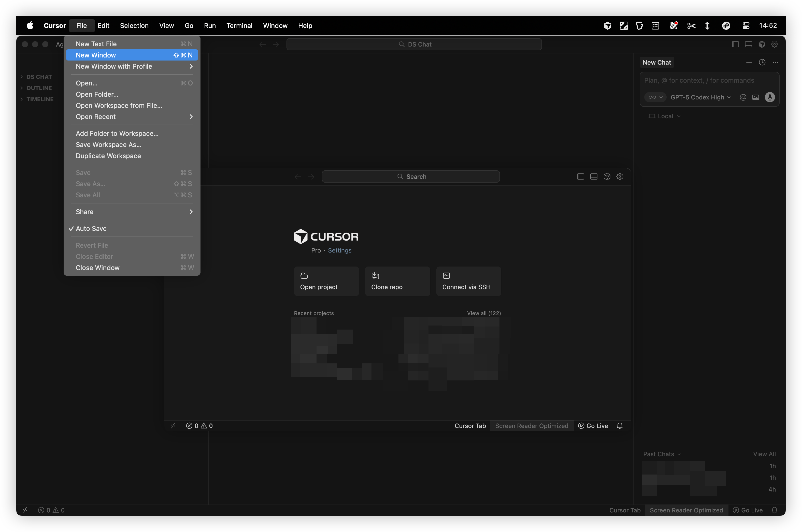
Task: Click the microphone voice input icon
Action: (770, 97)
